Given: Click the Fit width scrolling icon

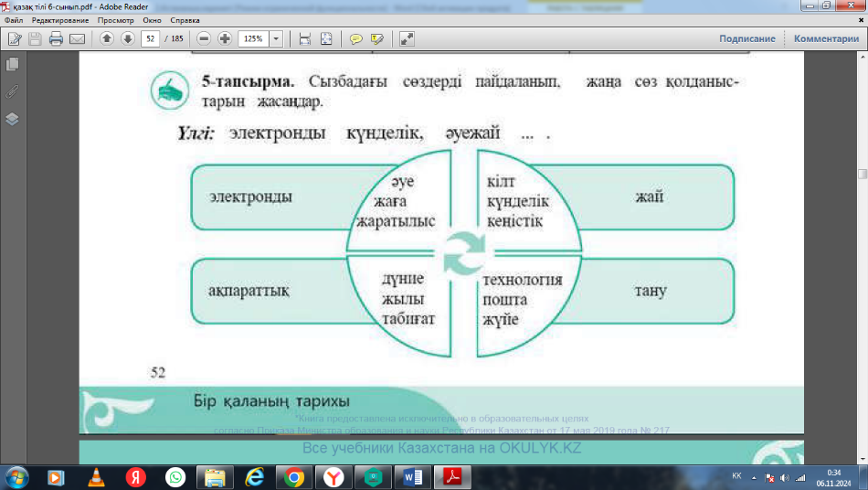Looking at the screenshot, I should pyautogui.click(x=304, y=38).
